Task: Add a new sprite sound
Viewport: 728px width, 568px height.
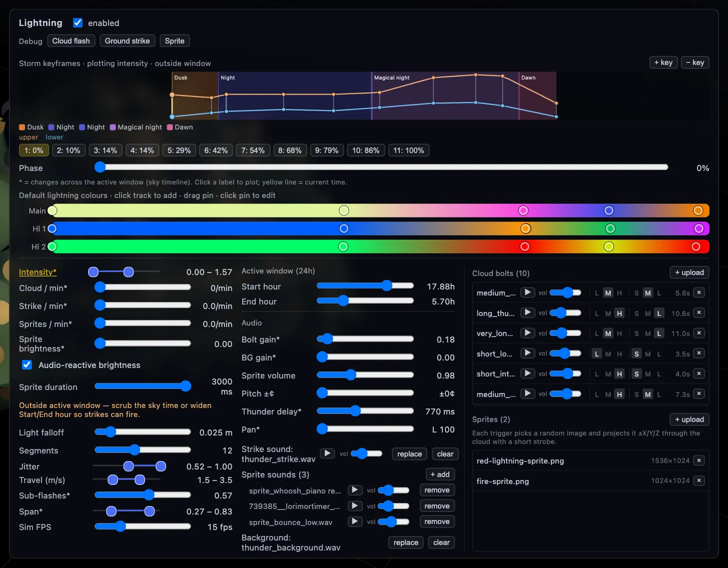Action: point(440,474)
